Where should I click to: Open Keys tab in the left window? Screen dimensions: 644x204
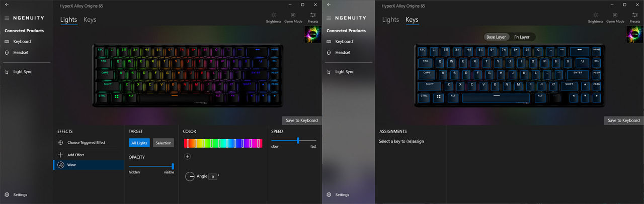click(x=90, y=20)
